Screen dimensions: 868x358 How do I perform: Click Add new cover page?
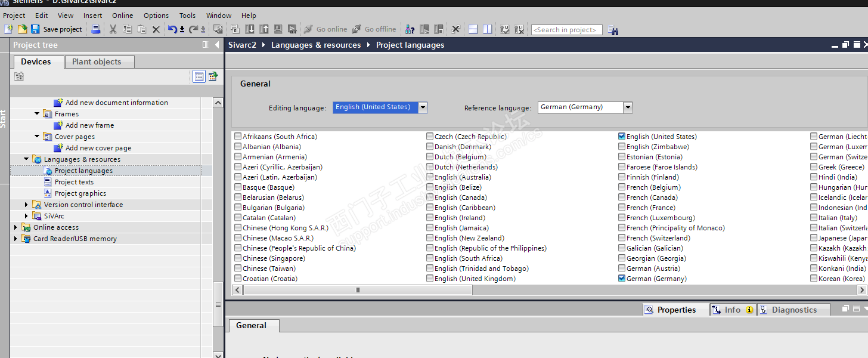tap(98, 148)
